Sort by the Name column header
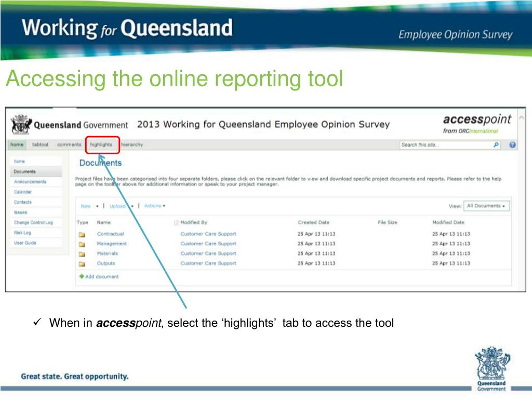This screenshot has width=532, height=399. tap(103, 222)
